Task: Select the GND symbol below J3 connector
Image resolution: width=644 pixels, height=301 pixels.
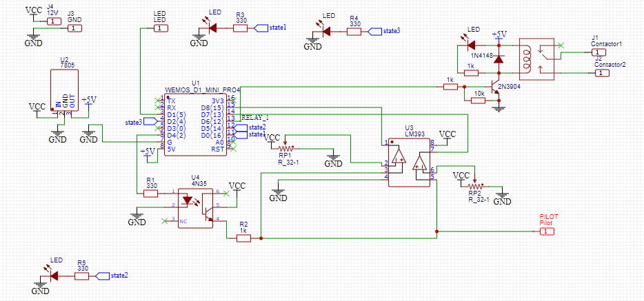Action: pyautogui.click(x=33, y=39)
